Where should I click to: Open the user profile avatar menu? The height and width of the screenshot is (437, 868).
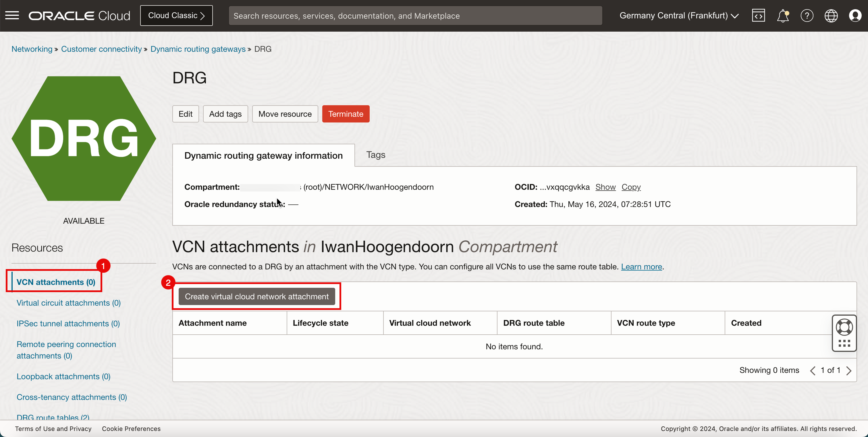[855, 16]
